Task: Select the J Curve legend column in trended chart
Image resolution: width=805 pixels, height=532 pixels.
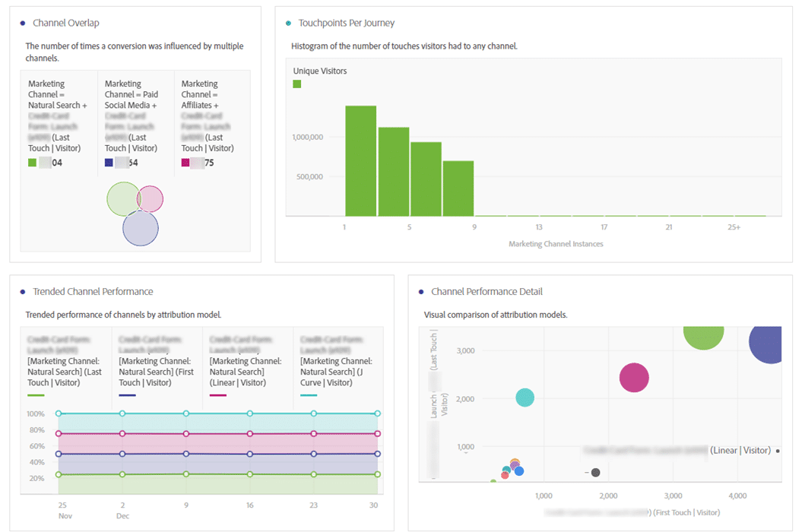Action: click(338, 365)
